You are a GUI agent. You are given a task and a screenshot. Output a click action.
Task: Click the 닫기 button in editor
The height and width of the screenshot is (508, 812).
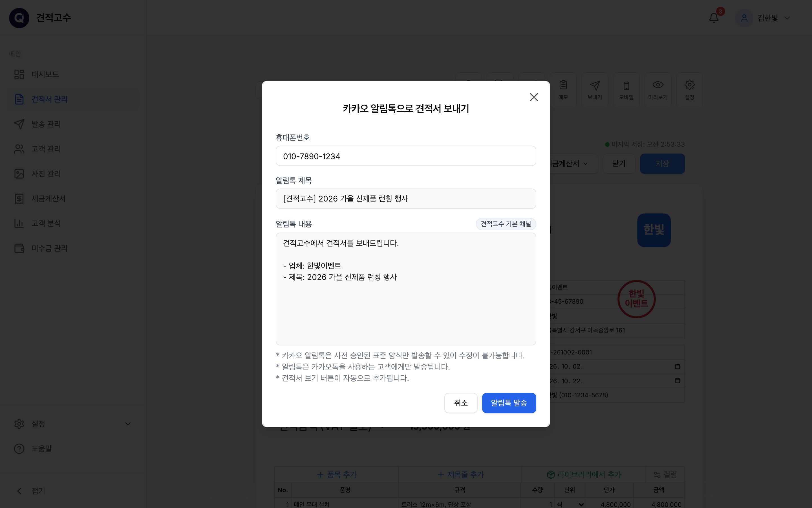619,164
